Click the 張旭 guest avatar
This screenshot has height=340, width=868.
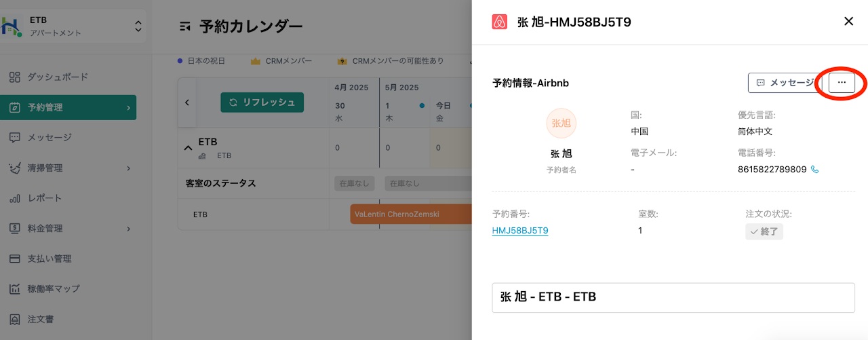(561, 124)
